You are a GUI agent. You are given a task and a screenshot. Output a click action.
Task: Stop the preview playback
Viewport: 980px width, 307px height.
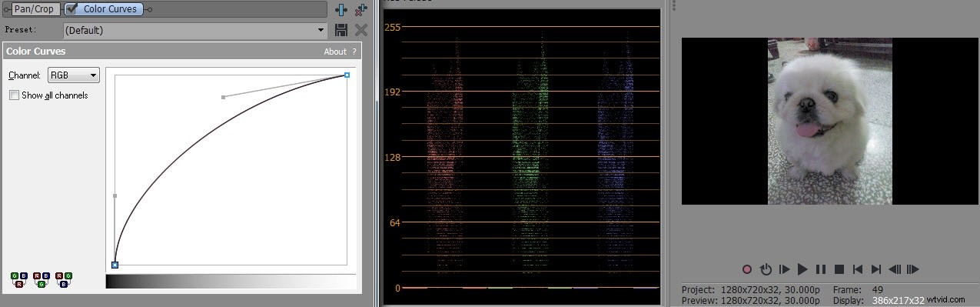pos(839,269)
